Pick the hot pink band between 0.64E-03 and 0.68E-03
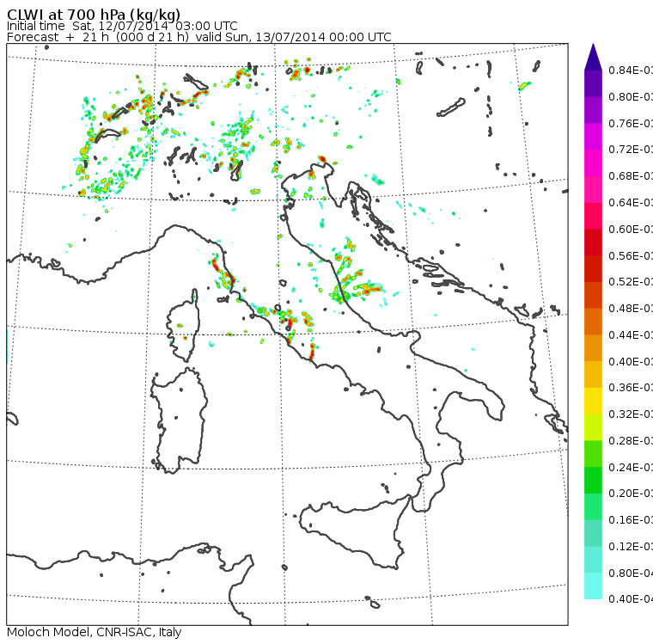The width and height of the screenshot is (653, 644). click(593, 189)
